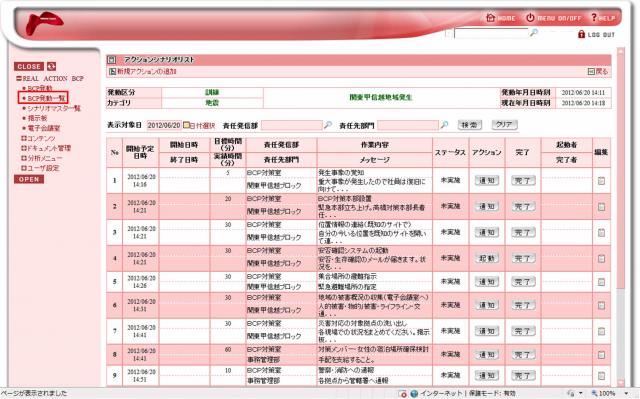Open edit icon for row 8
This screenshot has height=399, width=640.
pos(601,355)
